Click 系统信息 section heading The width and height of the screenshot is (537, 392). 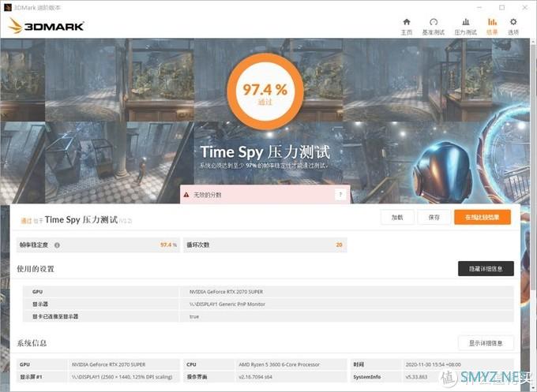tap(32, 343)
